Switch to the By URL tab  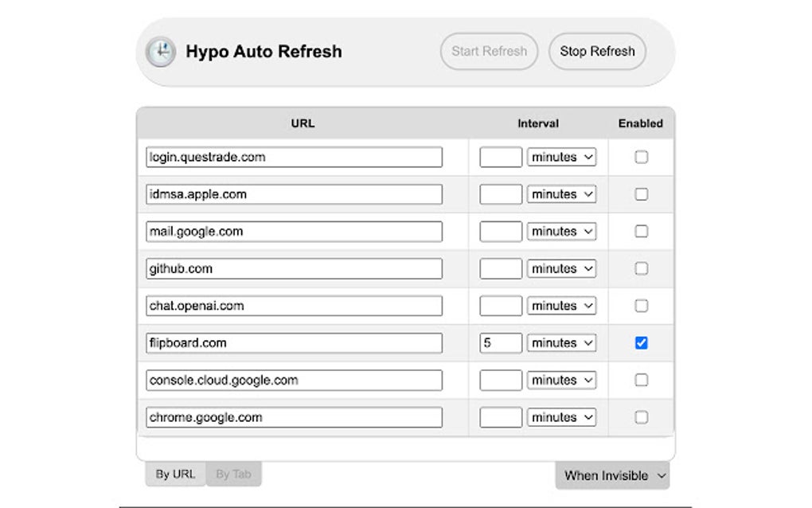click(x=175, y=473)
